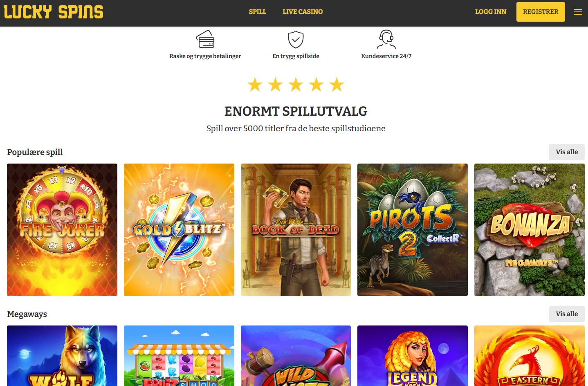Show all Populære spill games
This screenshot has height=386, width=588.
(x=567, y=152)
